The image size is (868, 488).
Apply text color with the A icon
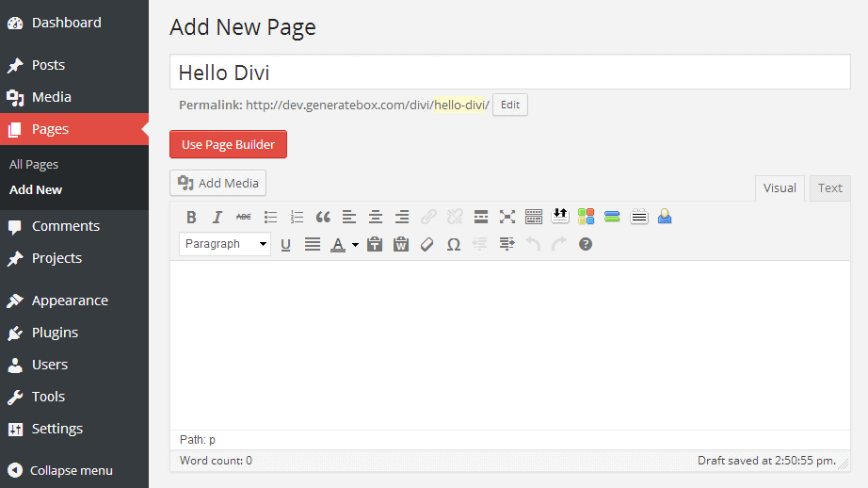pos(338,244)
